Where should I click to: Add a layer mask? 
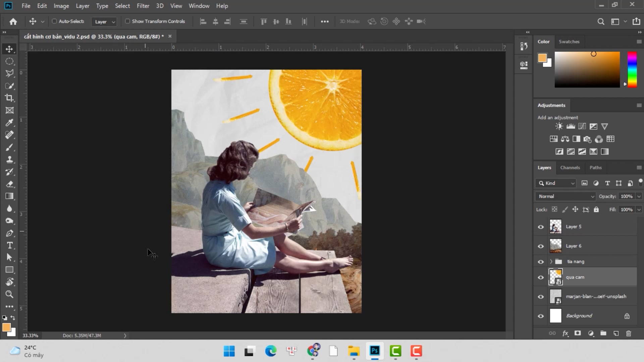point(578,333)
